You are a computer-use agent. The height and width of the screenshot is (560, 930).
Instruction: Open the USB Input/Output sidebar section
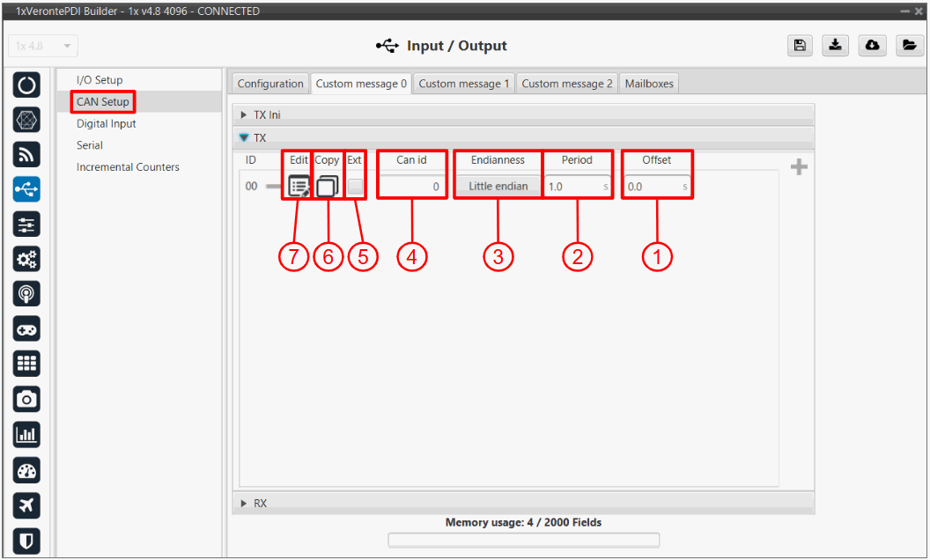(x=27, y=189)
